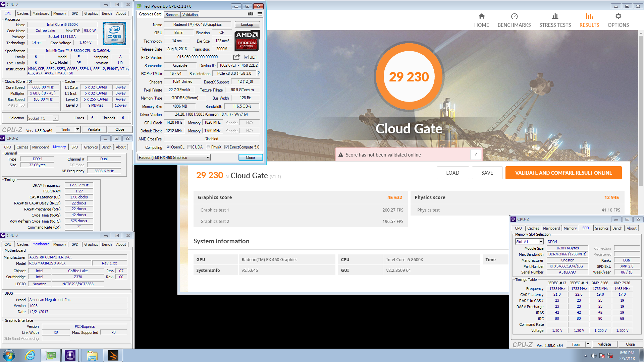The height and width of the screenshot is (362, 644).
Task: Click Tools button in top CPU-Z window
Action: pos(65,129)
